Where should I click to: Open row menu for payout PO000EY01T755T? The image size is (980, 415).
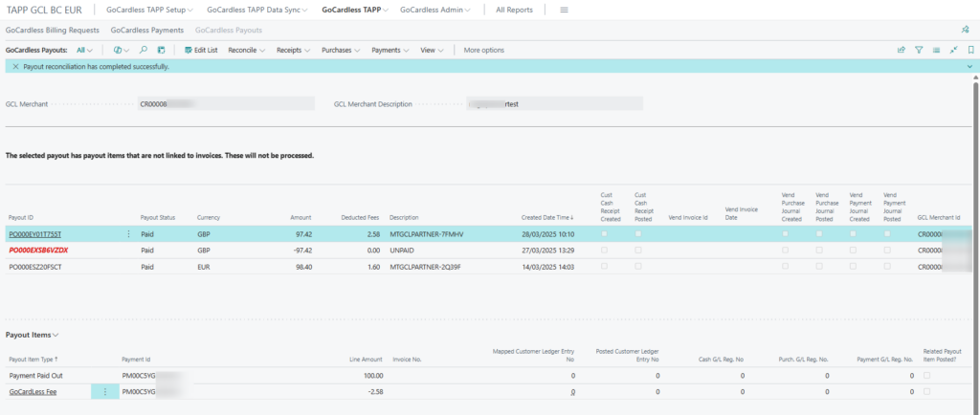pyautogui.click(x=129, y=234)
